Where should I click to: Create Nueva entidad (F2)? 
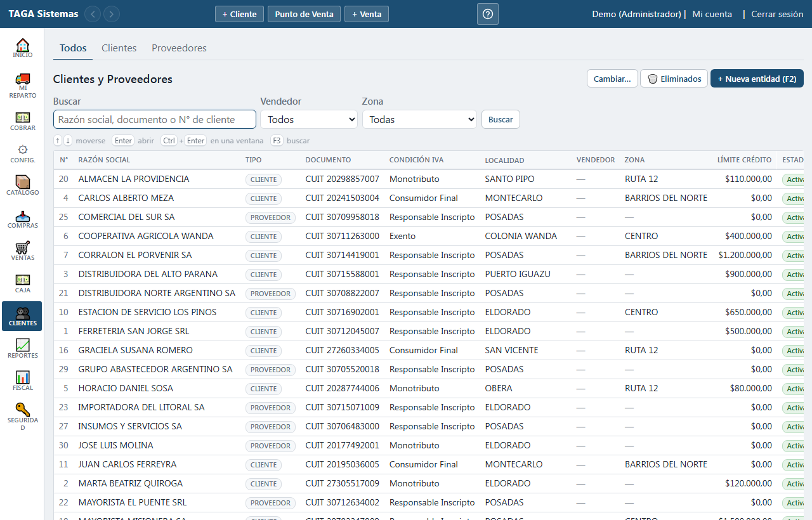pyautogui.click(x=757, y=79)
